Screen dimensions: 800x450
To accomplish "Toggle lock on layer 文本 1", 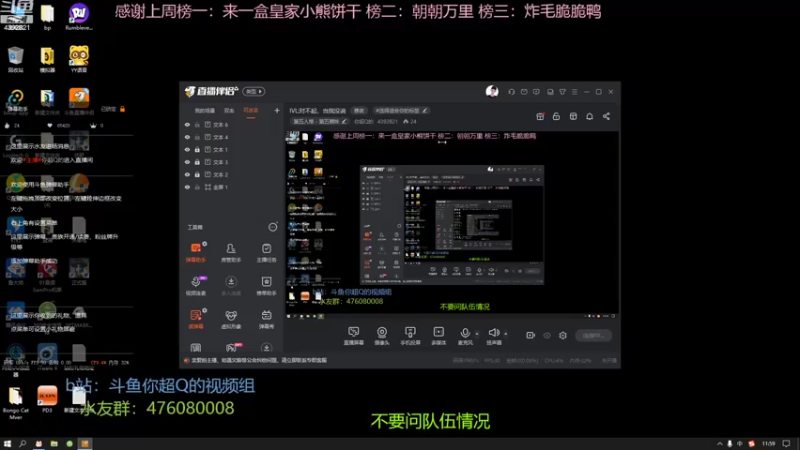I will (x=197, y=149).
